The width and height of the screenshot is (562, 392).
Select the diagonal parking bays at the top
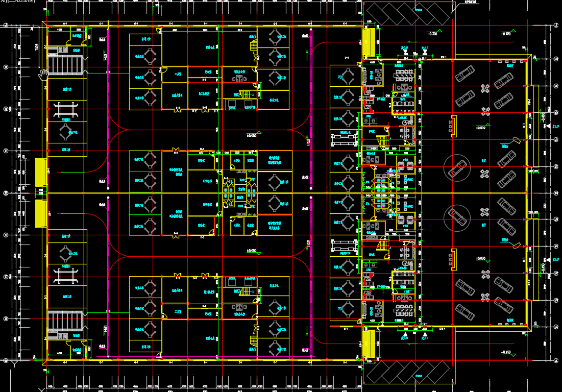408,14
